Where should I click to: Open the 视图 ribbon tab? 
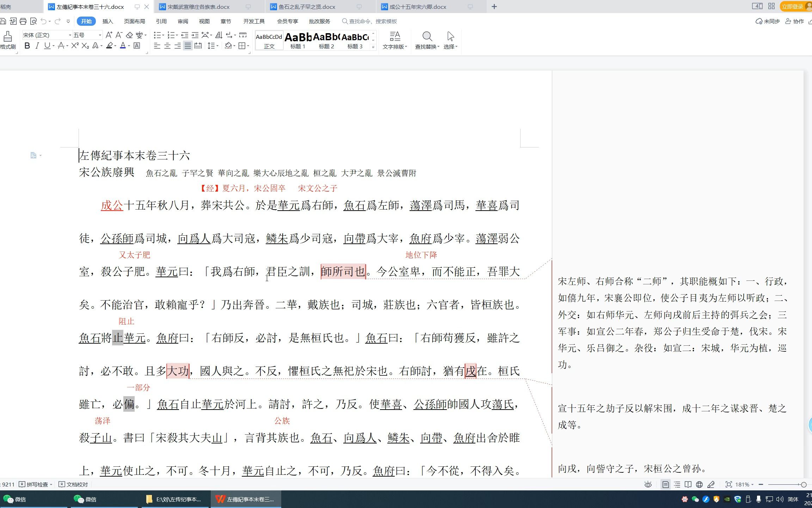click(x=204, y=21)
